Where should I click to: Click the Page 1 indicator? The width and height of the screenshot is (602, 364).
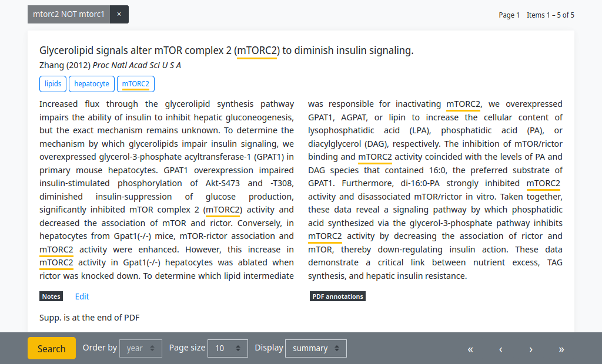point(509,15)
